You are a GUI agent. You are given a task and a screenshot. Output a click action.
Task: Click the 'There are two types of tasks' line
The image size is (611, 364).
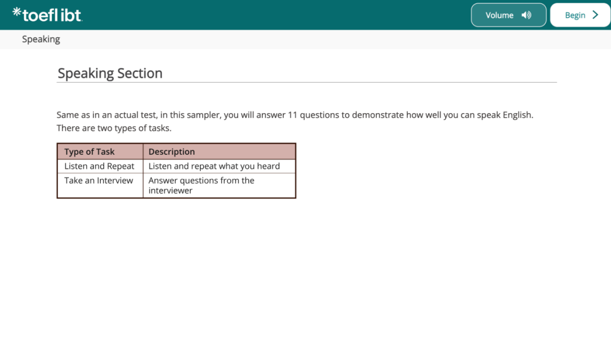click(x=114, y=128)
